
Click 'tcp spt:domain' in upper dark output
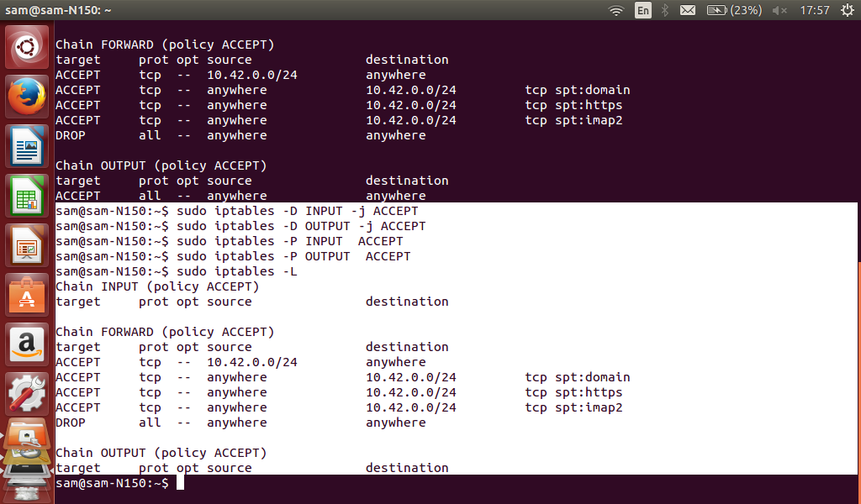(577, 90)
